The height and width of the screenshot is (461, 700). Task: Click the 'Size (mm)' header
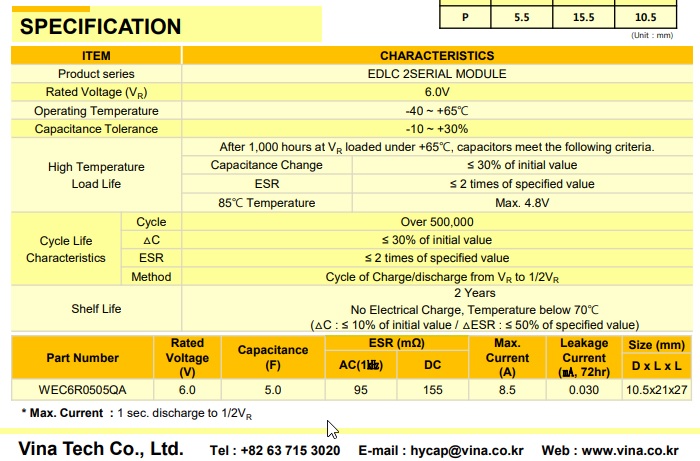656,345
